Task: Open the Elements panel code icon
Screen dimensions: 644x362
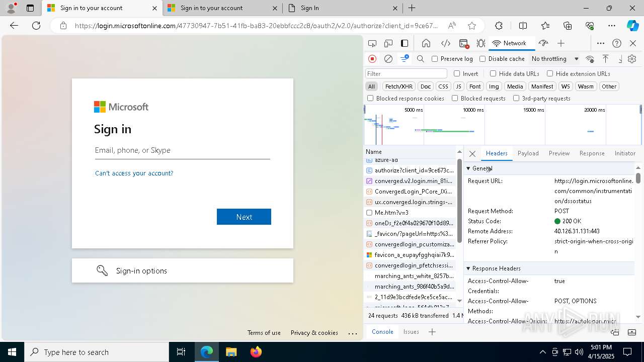Action: pyautogui.click(x=445, y=43)
